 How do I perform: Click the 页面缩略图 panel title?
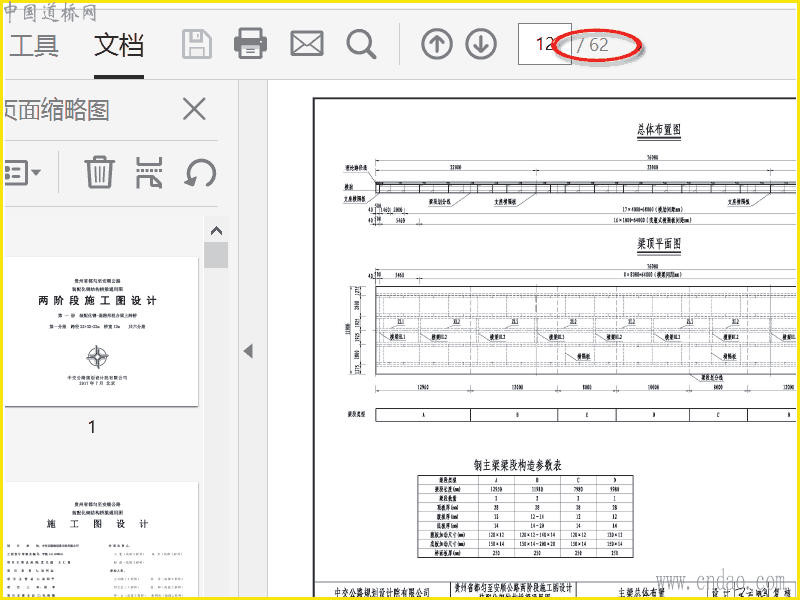tap(57, 109)
